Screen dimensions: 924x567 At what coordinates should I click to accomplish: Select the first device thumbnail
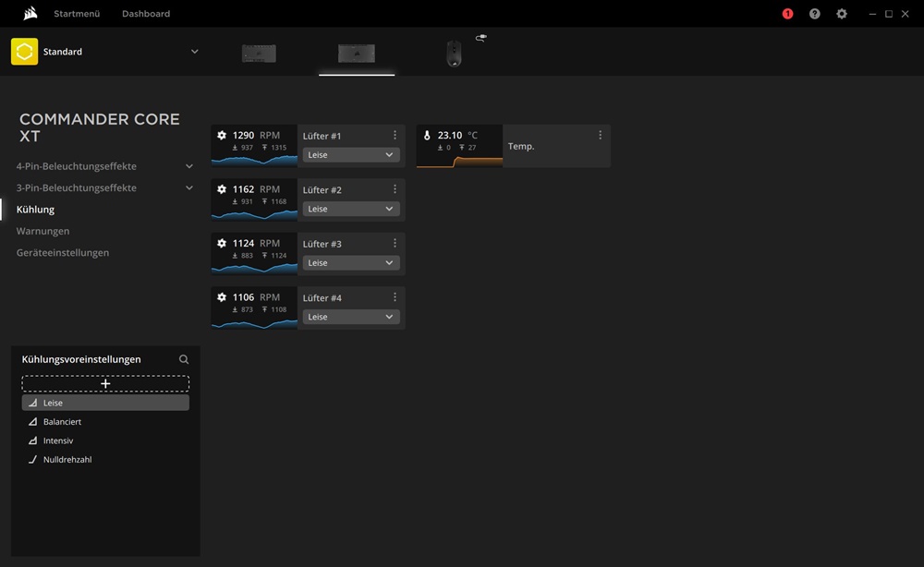pyautogui.click(x=259, y=54)
